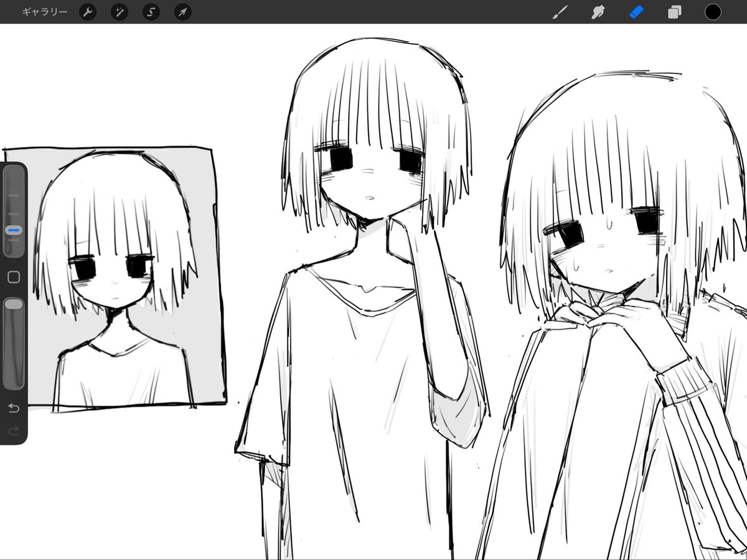Activate the Selection S-shaped tool
This screenshot has width=747, height=560.
point(151,12)
